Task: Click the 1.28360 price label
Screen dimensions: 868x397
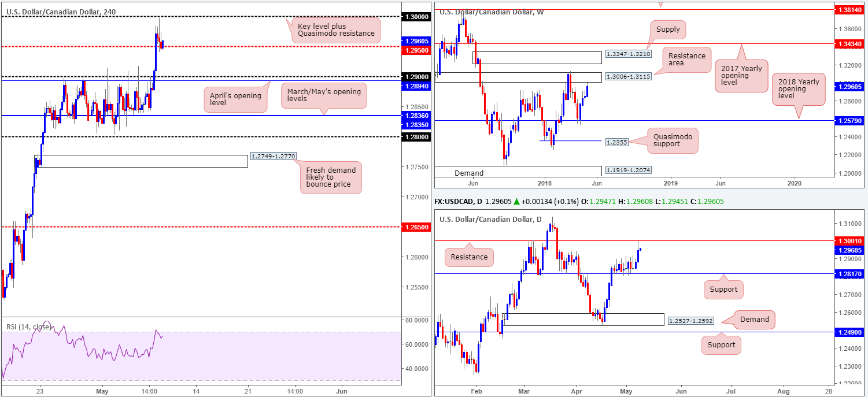Action: (x=416, y=116)
